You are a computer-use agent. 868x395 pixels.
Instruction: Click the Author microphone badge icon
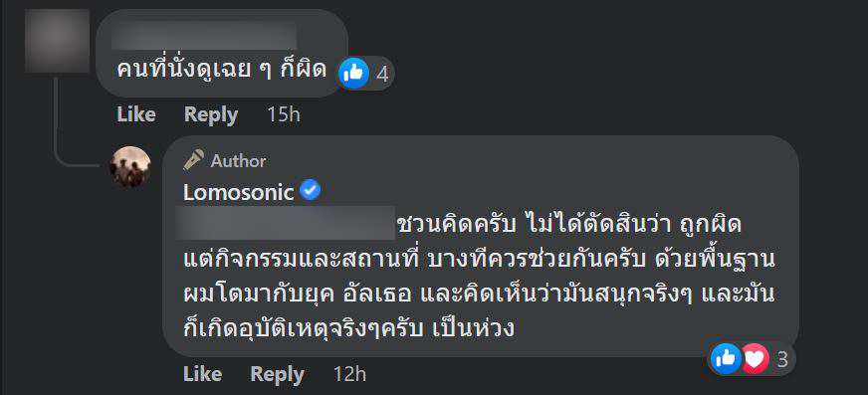194,160
